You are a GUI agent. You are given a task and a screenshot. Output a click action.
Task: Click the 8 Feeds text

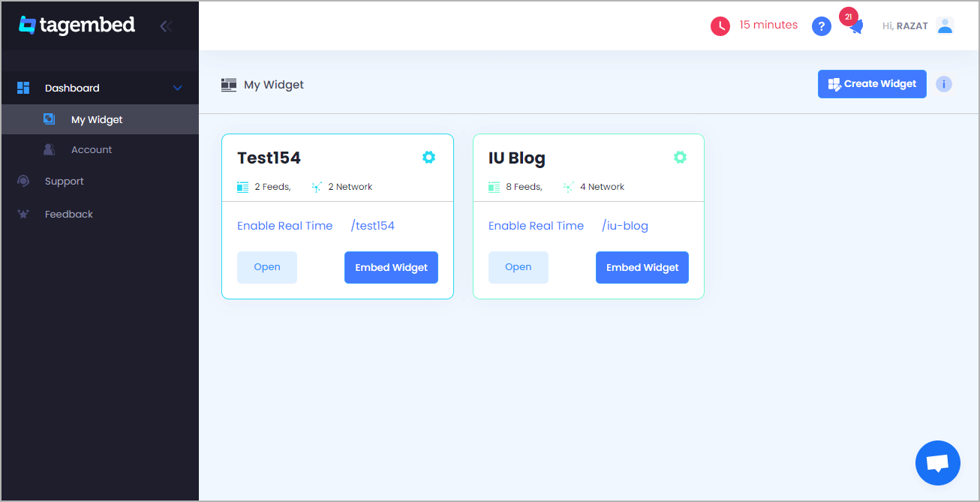pyautogui.click(x=524, y=187)
